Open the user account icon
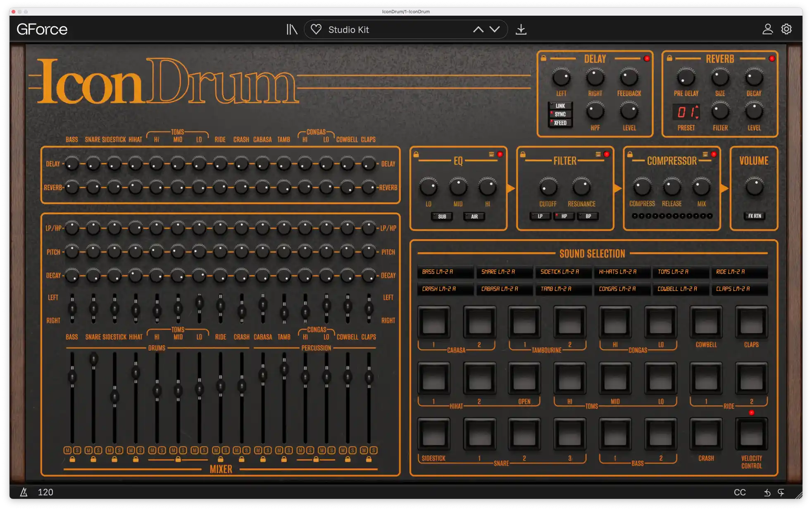This screenshot has height=510, width=812. tap(767, 29)
